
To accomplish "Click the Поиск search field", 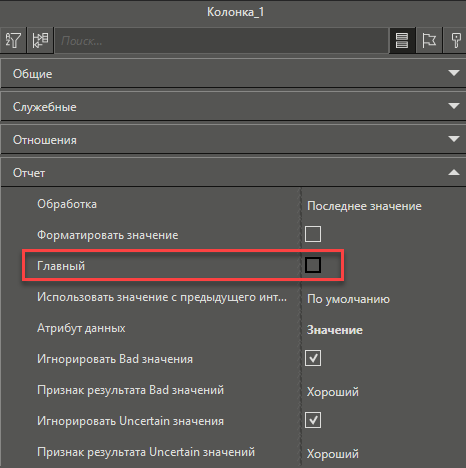I will click(x=222, y=41).
